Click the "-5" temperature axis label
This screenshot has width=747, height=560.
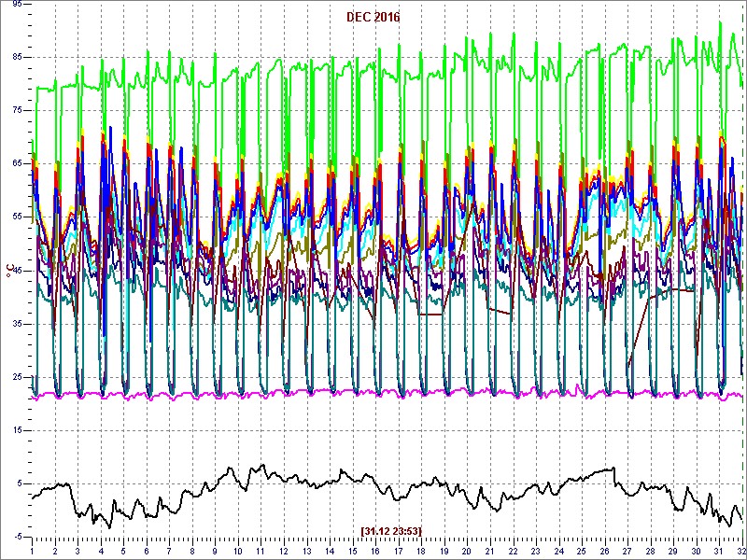[18, 538]
